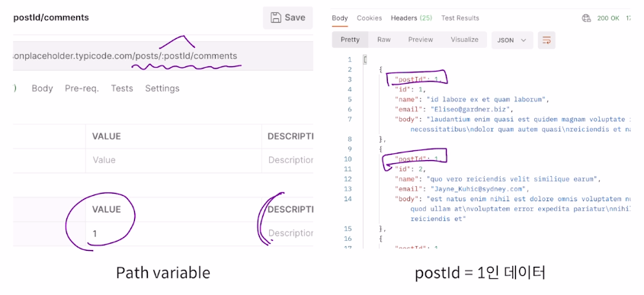Screen dimensions: 644x295
Task: Open the response Cookies tab
Action: pos(369,18)
